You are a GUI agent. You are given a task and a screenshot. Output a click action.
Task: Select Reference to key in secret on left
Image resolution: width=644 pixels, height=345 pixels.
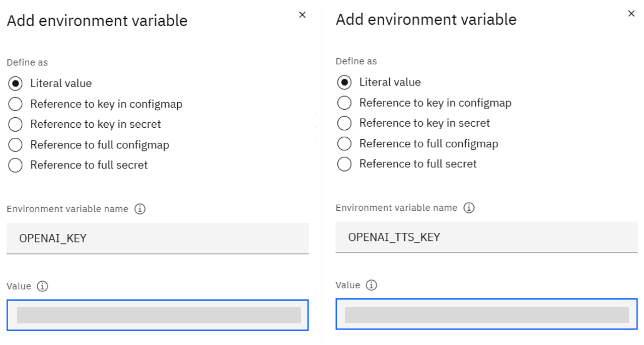click(15, 124)
